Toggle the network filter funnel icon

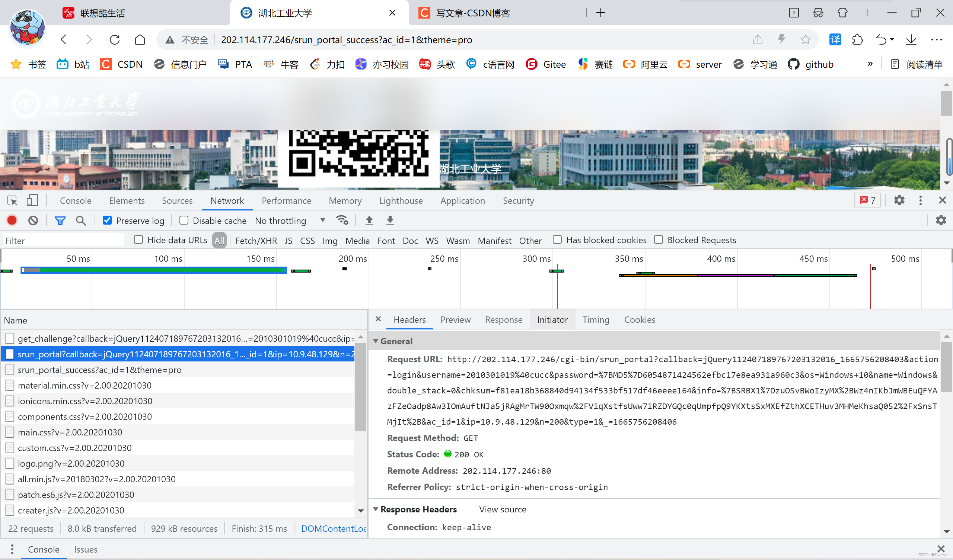[60, 220]
